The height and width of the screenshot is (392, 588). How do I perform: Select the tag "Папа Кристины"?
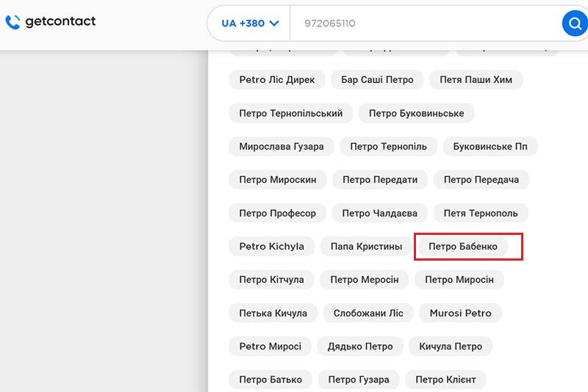click(x=366, y=247)
